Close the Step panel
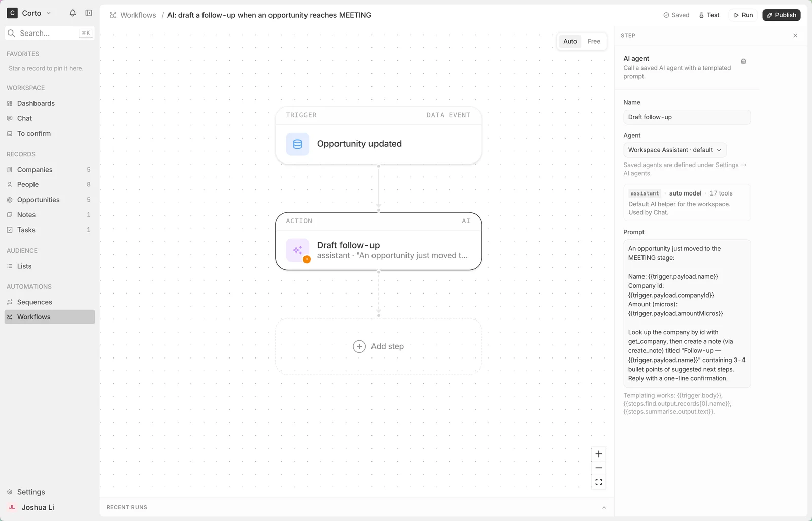 pos(795,36)
